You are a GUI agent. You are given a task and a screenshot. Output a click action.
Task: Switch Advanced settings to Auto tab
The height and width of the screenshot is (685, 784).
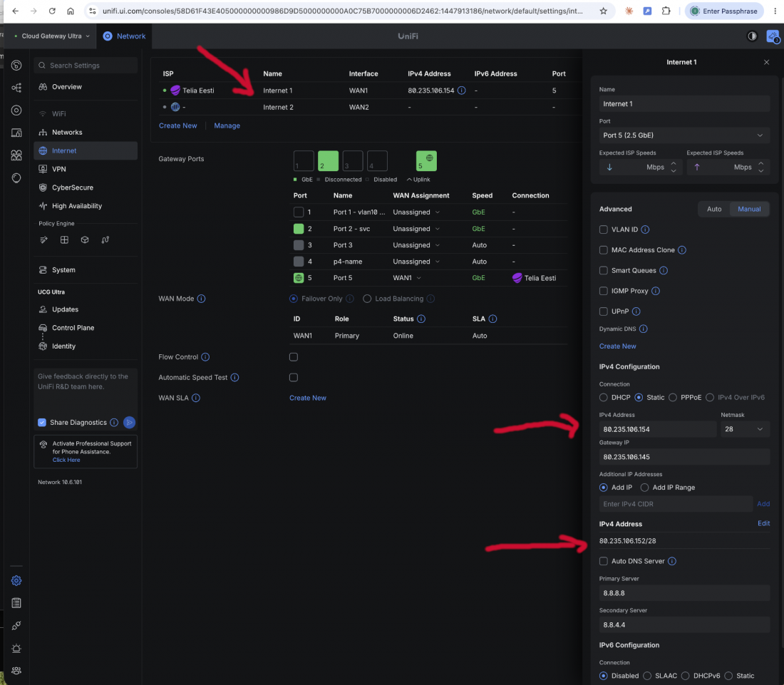pos(713,209)
